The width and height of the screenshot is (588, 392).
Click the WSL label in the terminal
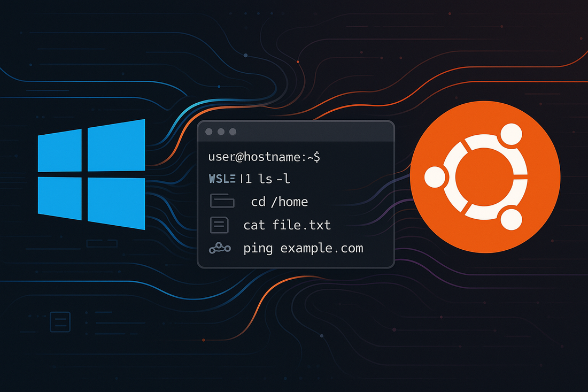pyautogui.click(x=220, y=179)
